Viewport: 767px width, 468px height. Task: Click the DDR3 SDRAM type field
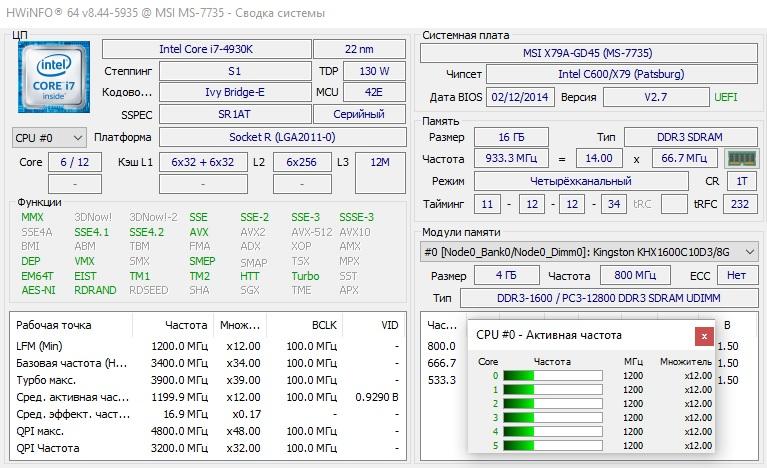pos(690,137)
